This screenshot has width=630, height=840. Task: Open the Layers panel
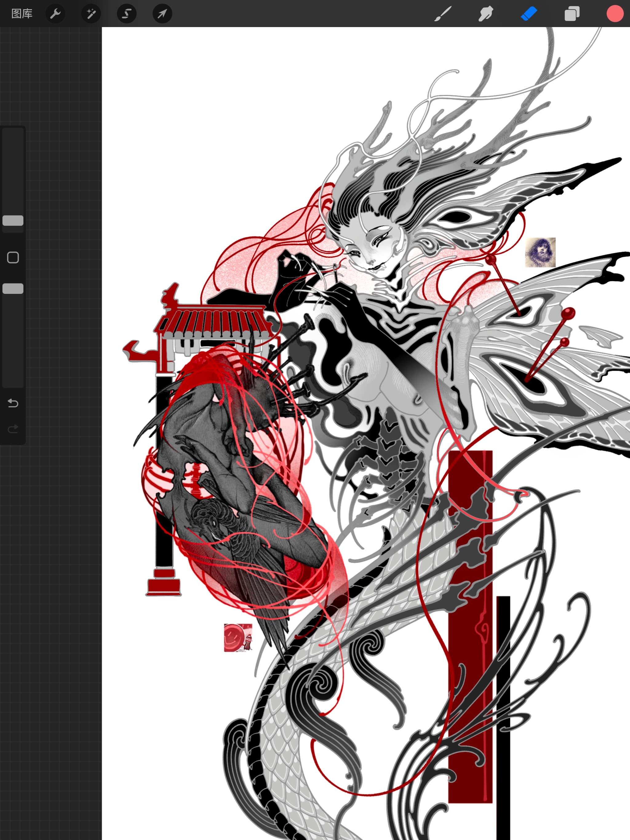(572, 14)
